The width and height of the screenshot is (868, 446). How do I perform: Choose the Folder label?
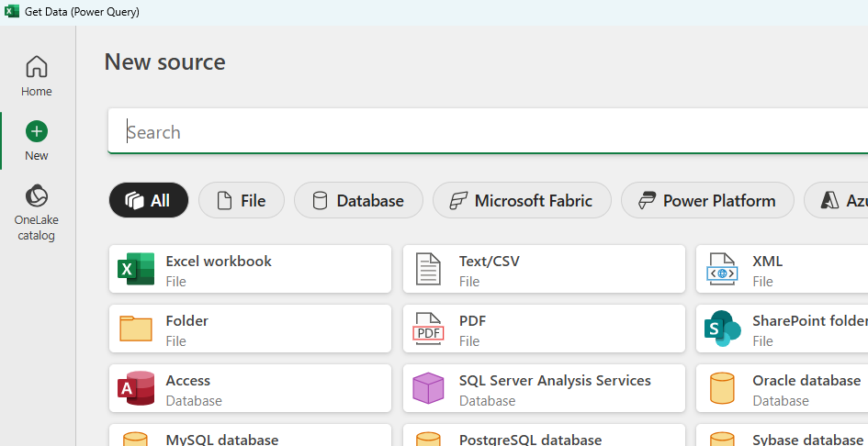click(x=187, y=320)
